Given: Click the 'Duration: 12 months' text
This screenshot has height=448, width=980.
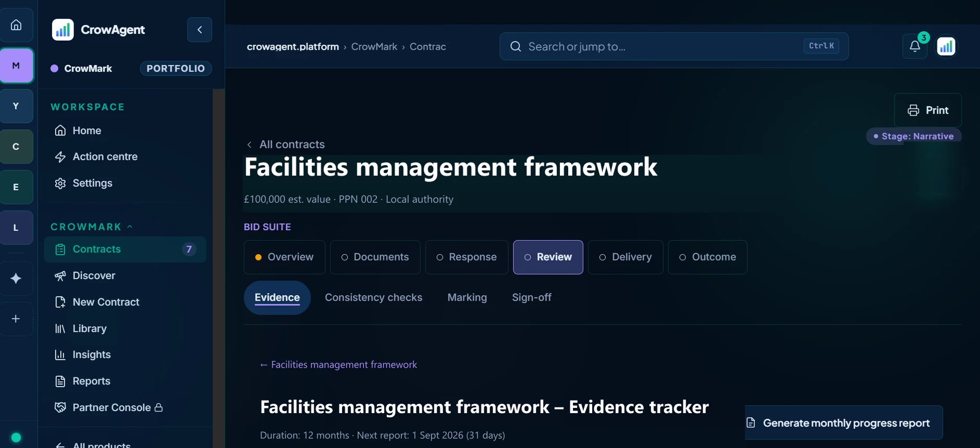Looking at the screenshot, I should [383, 435].
